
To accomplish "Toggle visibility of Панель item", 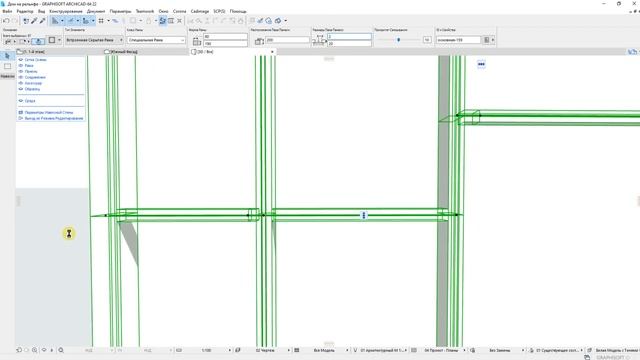I will 21,71.
